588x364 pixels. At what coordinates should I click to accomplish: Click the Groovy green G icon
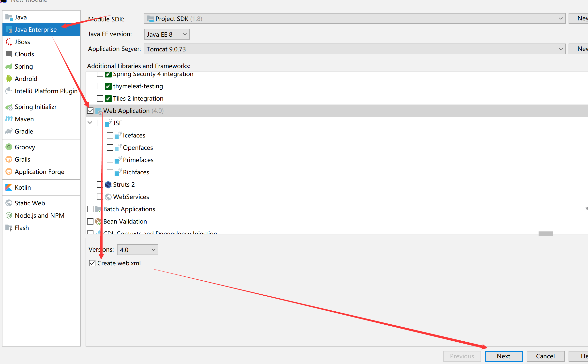coord(9,147)
